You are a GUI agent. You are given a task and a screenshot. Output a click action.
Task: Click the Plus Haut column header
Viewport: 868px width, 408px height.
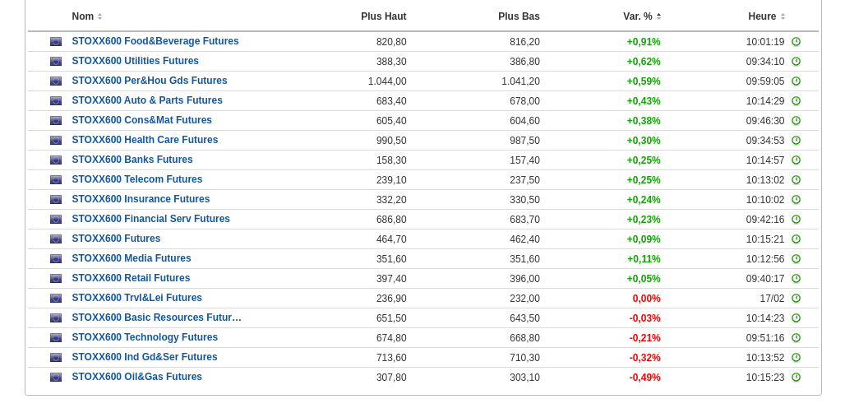coord(383,16)
